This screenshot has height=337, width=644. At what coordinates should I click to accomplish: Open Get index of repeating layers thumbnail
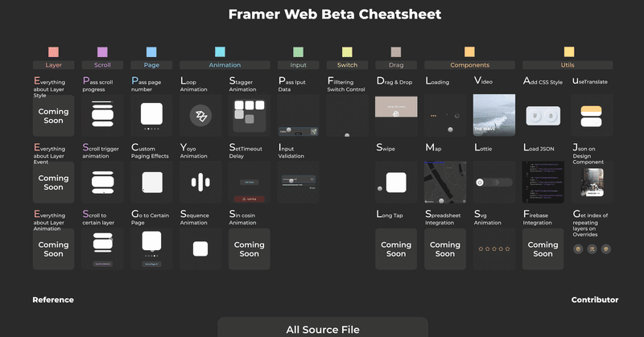592,249
